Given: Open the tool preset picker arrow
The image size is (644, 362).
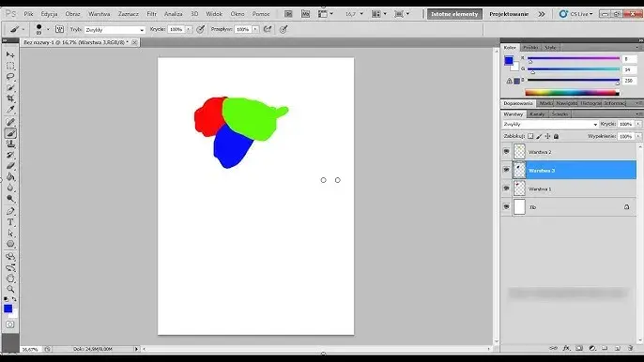Looking at the screenshot, I should coord(23,29).
